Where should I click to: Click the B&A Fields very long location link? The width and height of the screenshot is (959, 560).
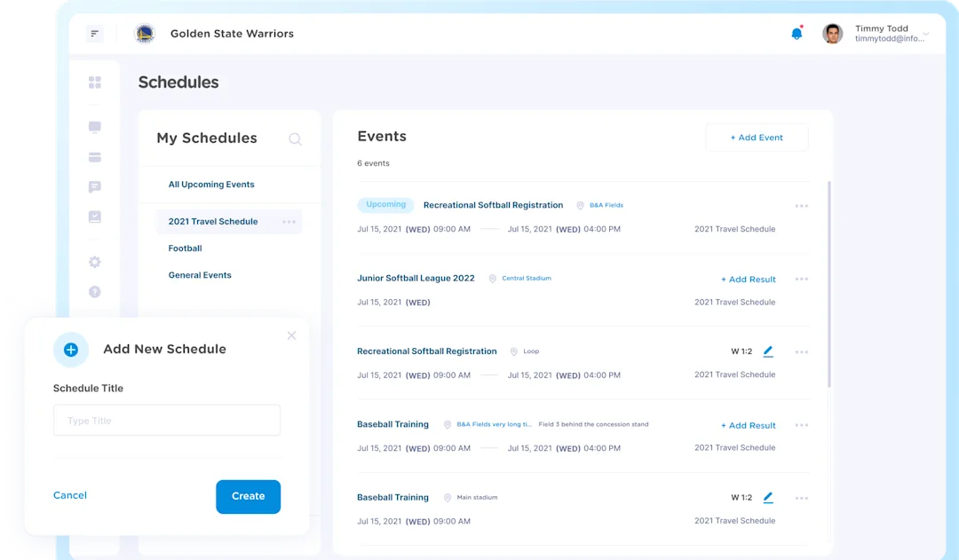[495, 424]
